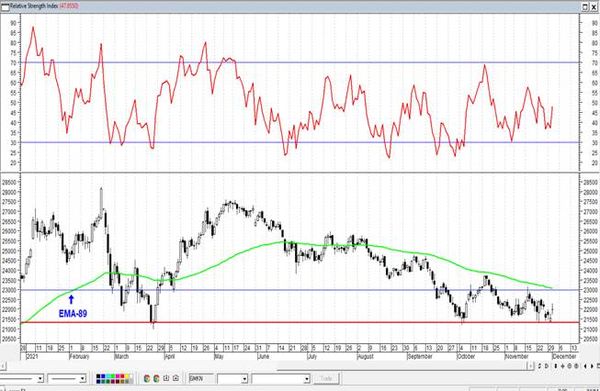Click the ticker symbol input field

(x=201, y=379)
